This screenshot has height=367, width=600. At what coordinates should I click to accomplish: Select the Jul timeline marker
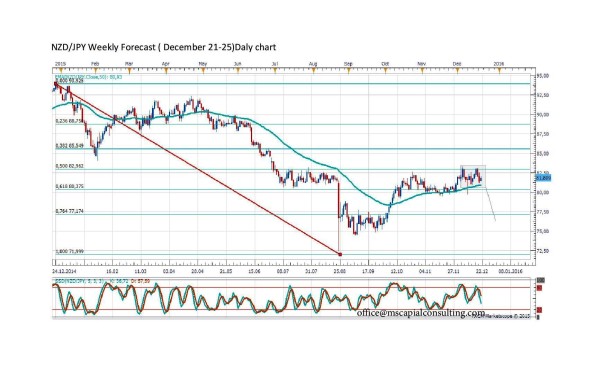275,70
